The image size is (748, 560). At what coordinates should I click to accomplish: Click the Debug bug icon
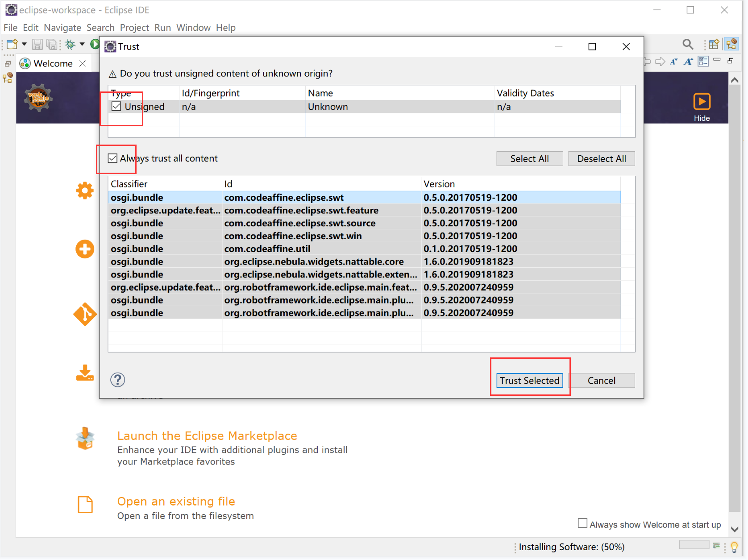[x=70, y=44]
